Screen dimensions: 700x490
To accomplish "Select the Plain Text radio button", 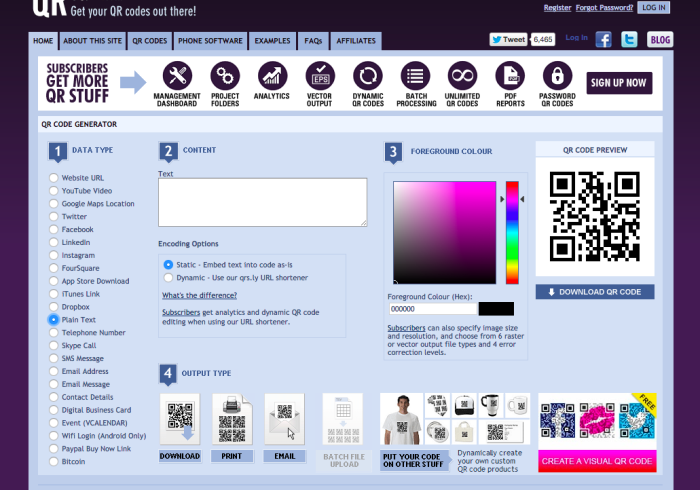I will [x=54, y=320].
